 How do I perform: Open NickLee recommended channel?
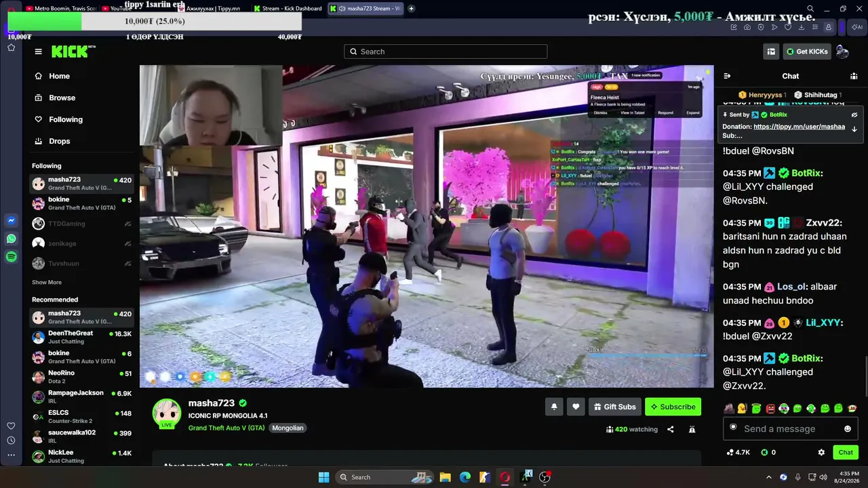point(81,456)
